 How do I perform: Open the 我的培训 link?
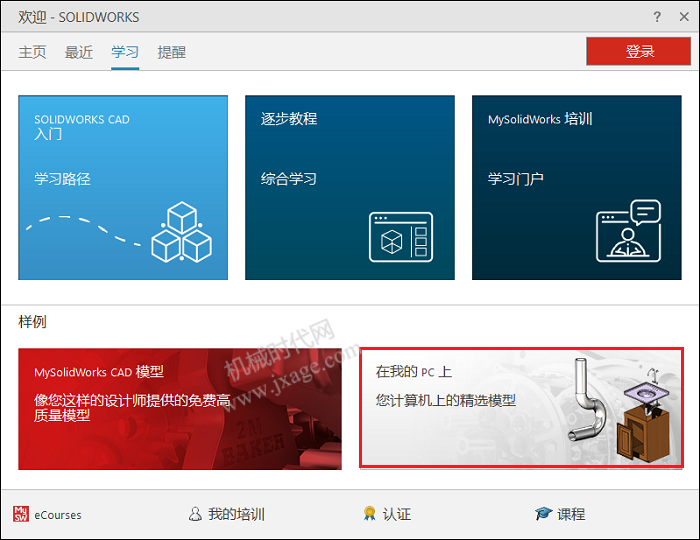coord(236,514)
